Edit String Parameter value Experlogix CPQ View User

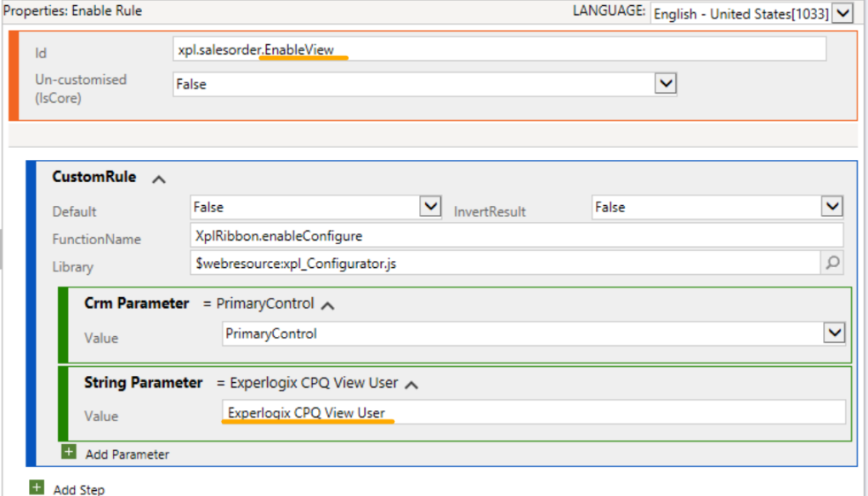click(534, 413)
